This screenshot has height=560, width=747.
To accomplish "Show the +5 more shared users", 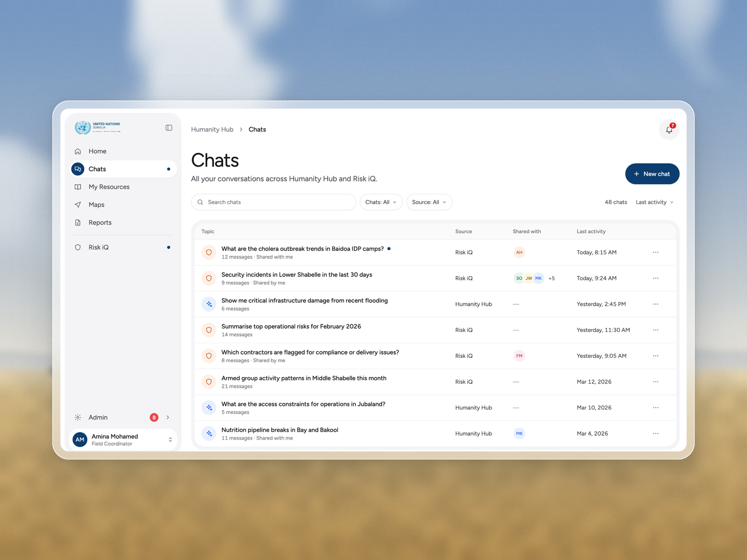I will pos(551,279).
